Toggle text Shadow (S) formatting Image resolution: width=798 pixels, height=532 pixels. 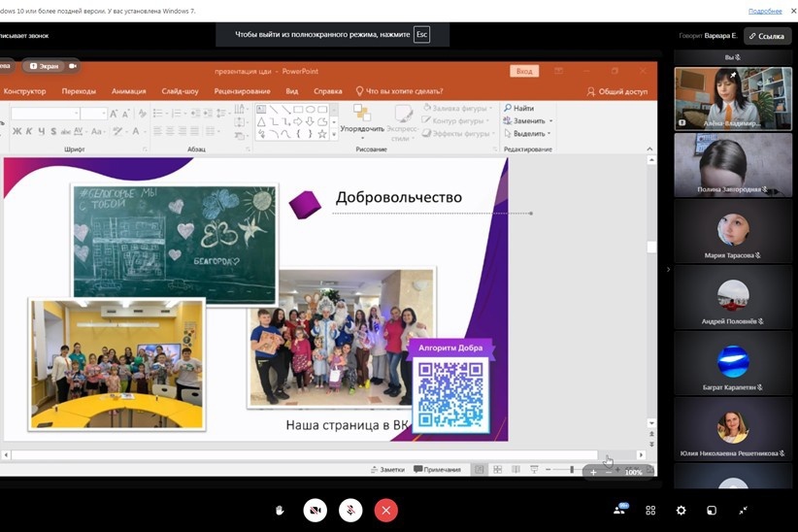(53, 131)
